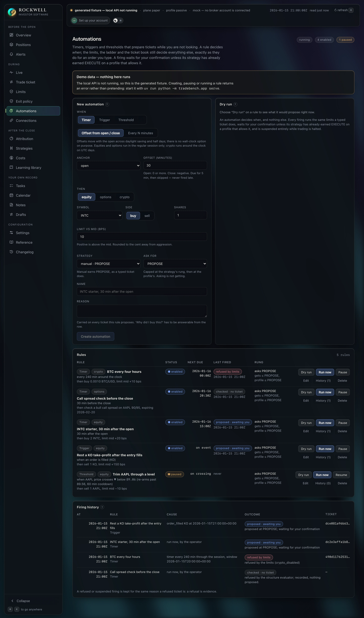
Task: Select options as the asset type
Action: (x=106, y=197)
